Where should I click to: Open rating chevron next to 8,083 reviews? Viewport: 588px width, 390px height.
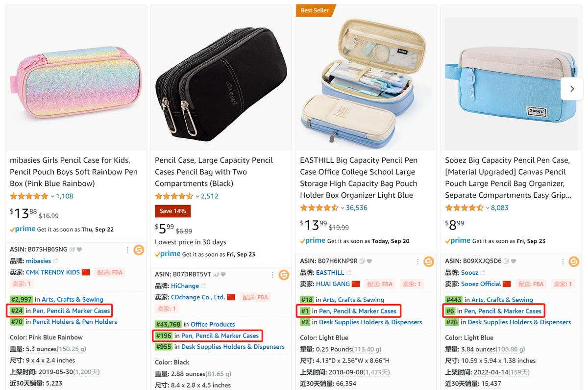tap(488, 208)
